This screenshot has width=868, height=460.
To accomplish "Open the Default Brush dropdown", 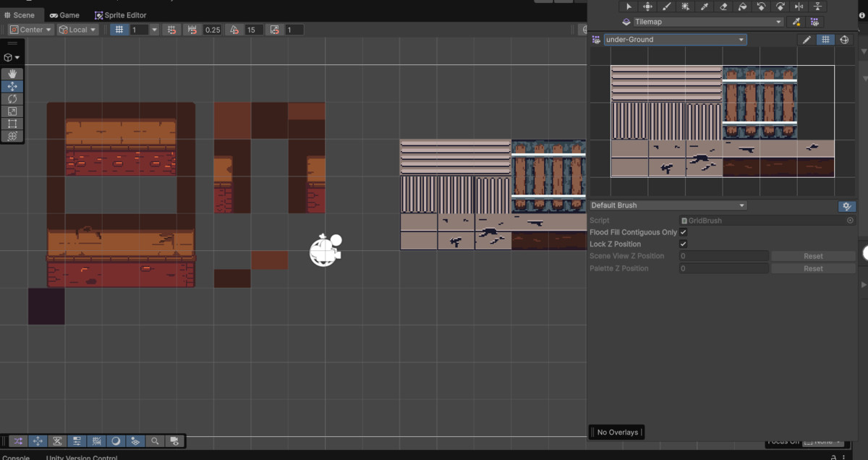I will click(668, 205).
